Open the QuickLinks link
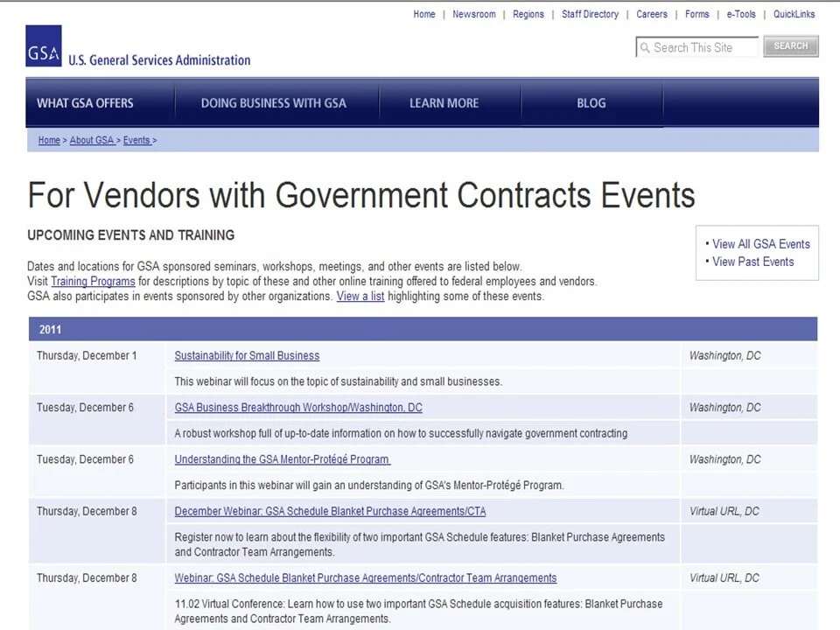This screenshot has height=630, width=840. (794, 15)
